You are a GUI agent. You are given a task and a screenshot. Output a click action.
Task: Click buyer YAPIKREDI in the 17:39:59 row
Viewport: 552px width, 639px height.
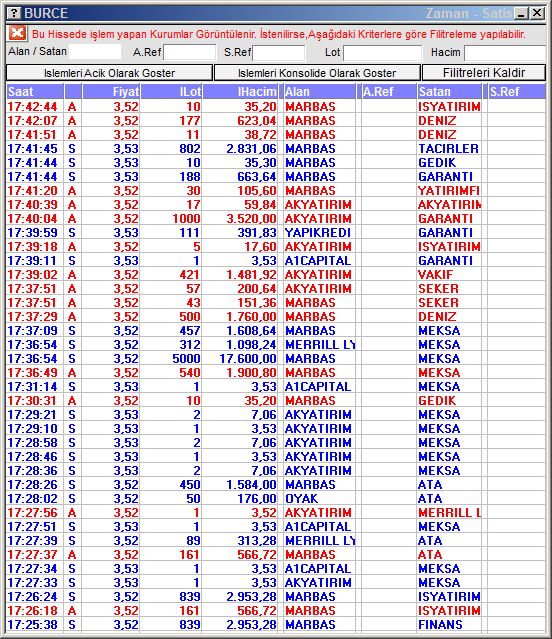point(318,233)
